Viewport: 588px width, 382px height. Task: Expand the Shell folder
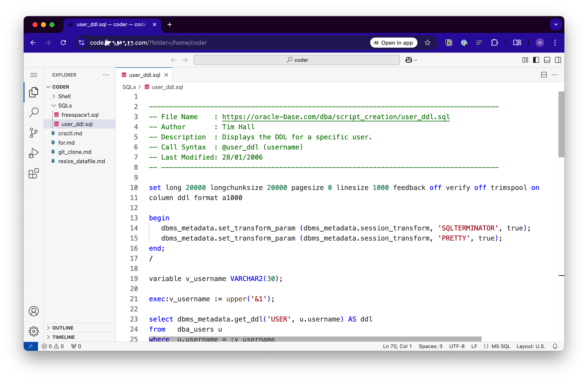tap(64, 96)
